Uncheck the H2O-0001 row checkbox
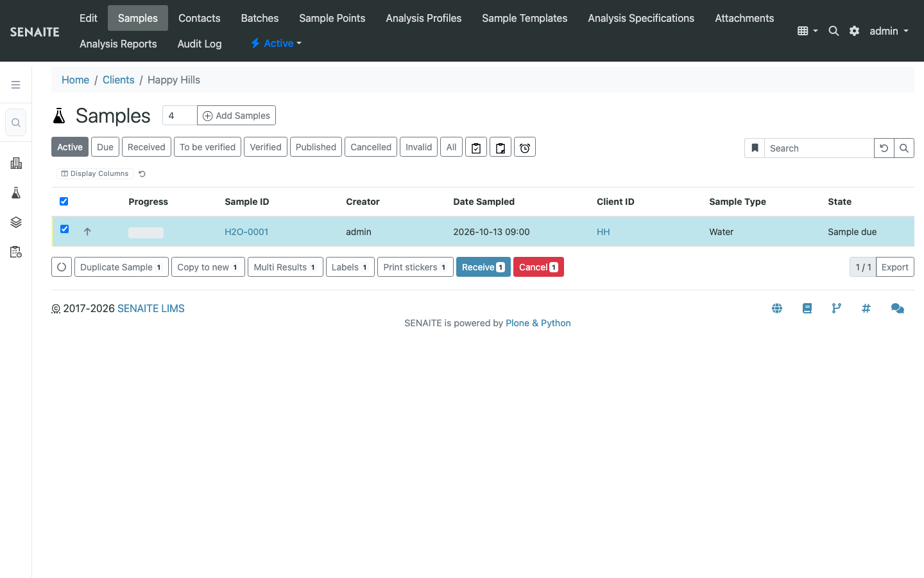 64,229
